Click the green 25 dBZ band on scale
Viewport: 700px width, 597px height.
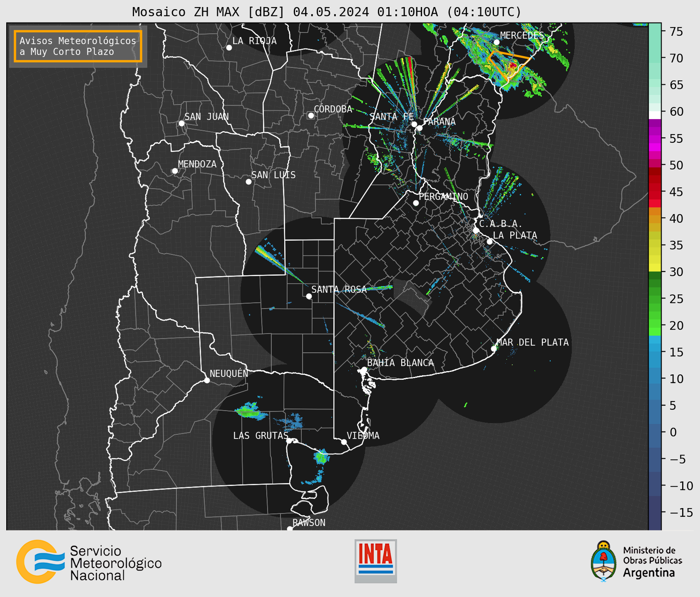pos(655,298)
